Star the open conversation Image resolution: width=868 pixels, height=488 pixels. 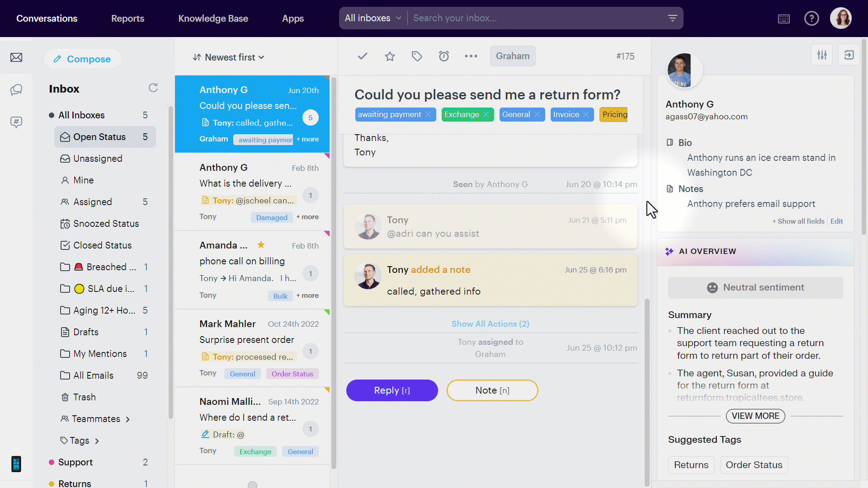(390, 56)
